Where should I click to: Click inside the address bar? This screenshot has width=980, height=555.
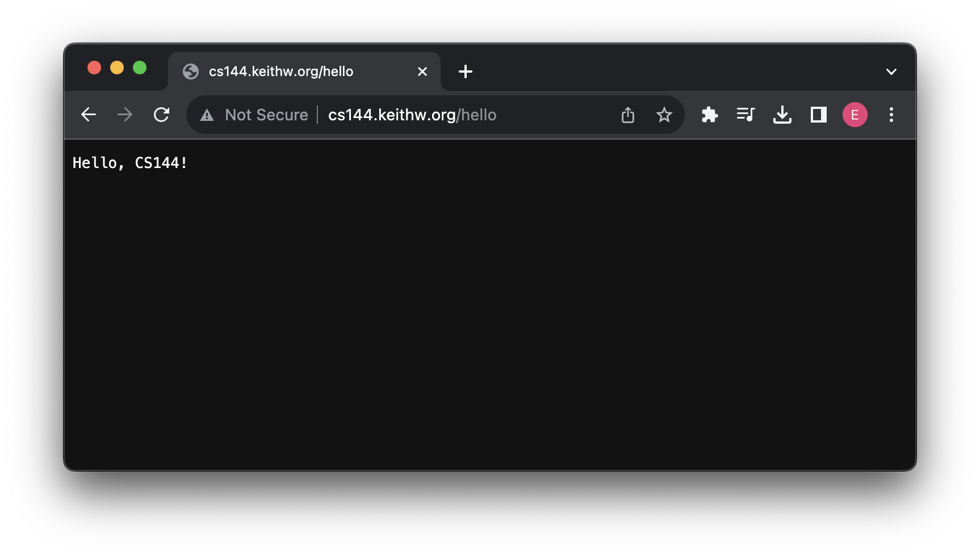tap(413, 115)
